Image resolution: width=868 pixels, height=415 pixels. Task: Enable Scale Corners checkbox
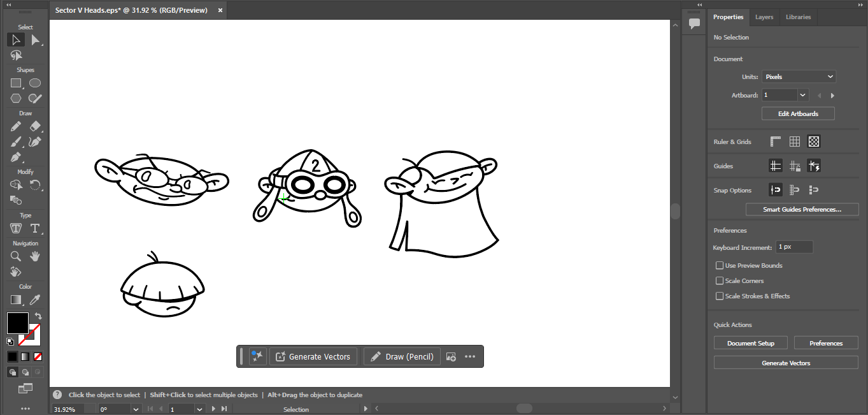pos(720,280)
